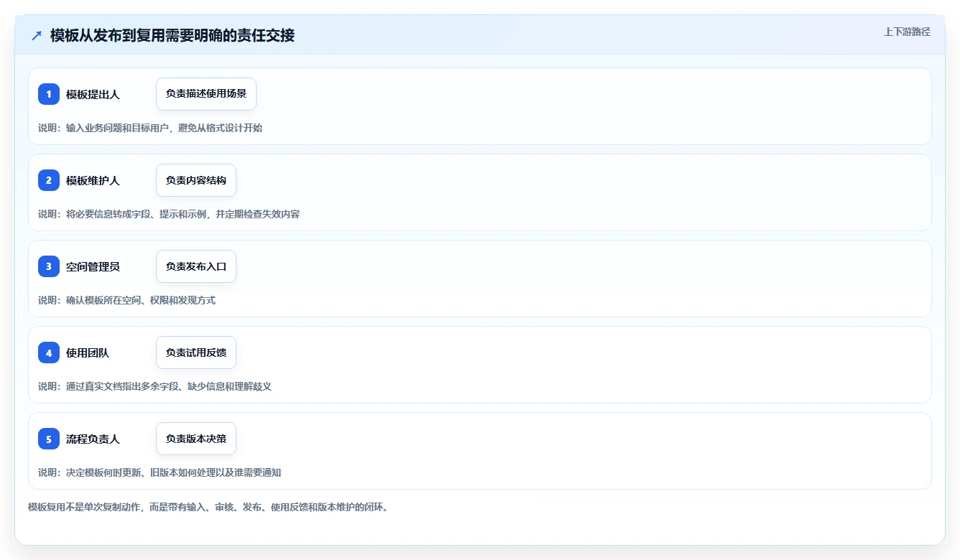Click the note starting 说明:将必要信息转成字段
This screenshot has width=960, height=560.
pos(169,214)
